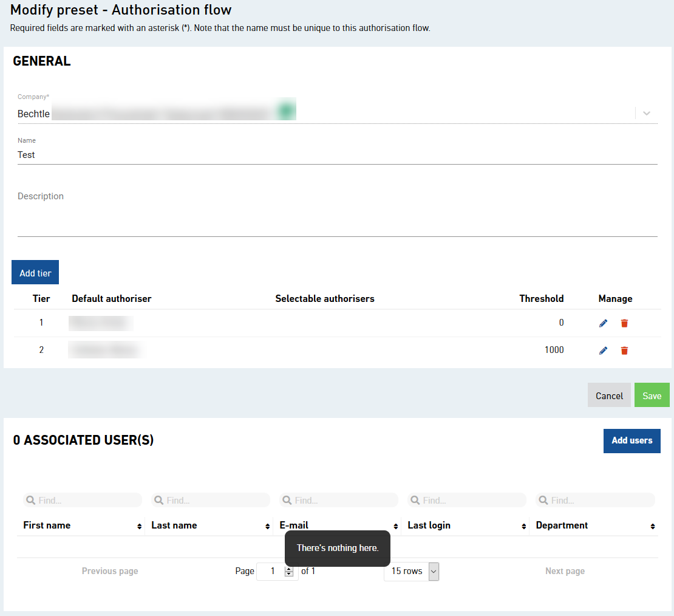Save the authorisation flow changes
Screen dimensions: 674x616
(652, 395)
